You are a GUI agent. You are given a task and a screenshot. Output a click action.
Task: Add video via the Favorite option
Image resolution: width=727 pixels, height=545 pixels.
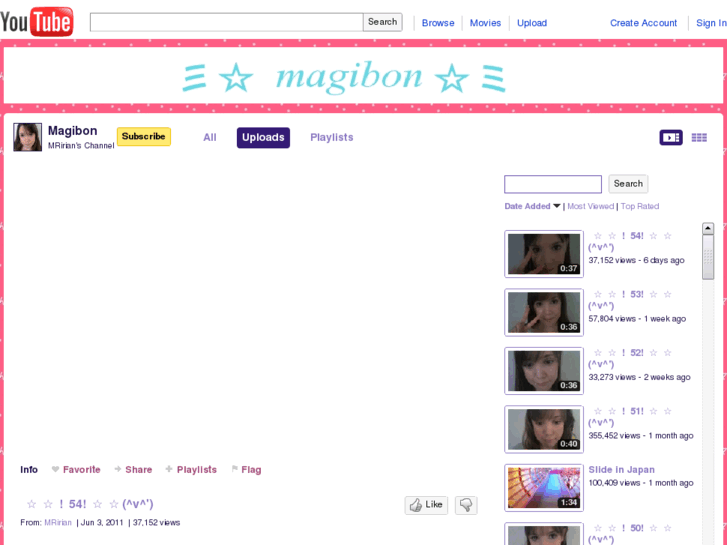tap(76, 469)
